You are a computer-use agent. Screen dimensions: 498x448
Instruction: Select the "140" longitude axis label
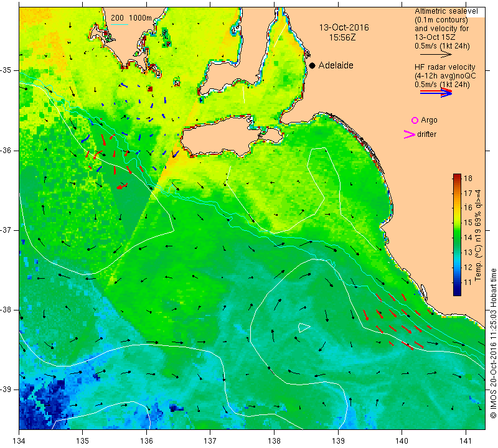click(x=402, y=441)
